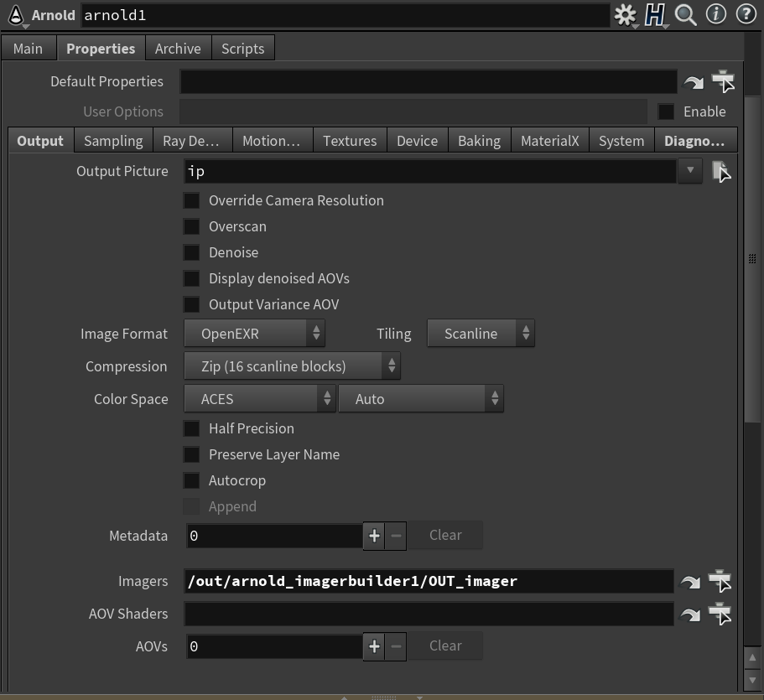Jump to the AOV Shaders operator arrow
The width and height of the screenshot is (764, 700).
pyautogui.click(x=690, y=614)
